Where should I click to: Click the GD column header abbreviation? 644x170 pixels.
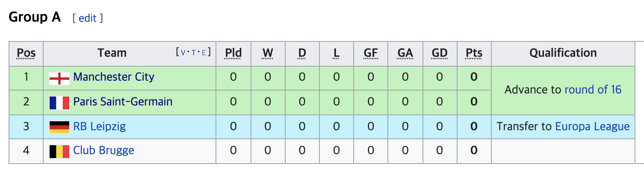(440, 53)
